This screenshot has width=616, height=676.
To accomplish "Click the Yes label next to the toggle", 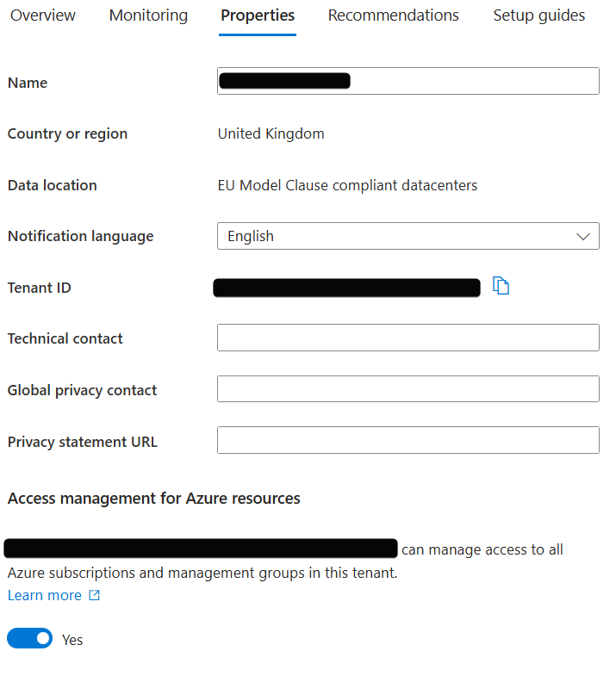I will point(72,640).
